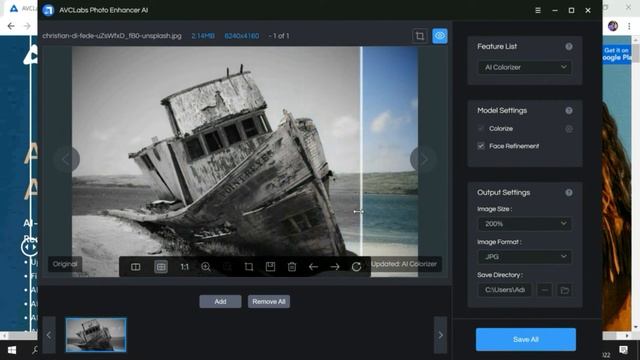Go to next image with right arrow icon
This screenshot has height=360, width=640.
click(335, 267)
